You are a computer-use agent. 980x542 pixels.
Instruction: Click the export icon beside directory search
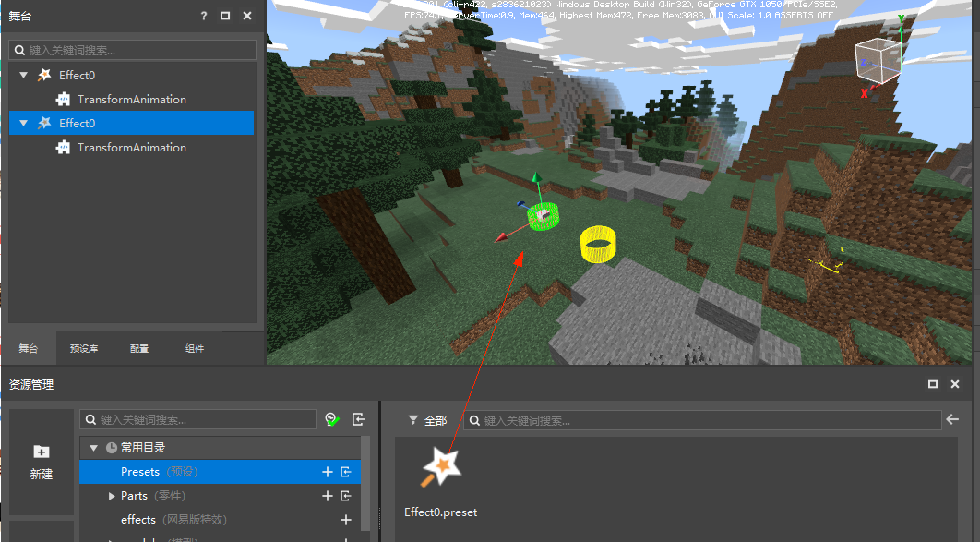click(x=359, y=419)
